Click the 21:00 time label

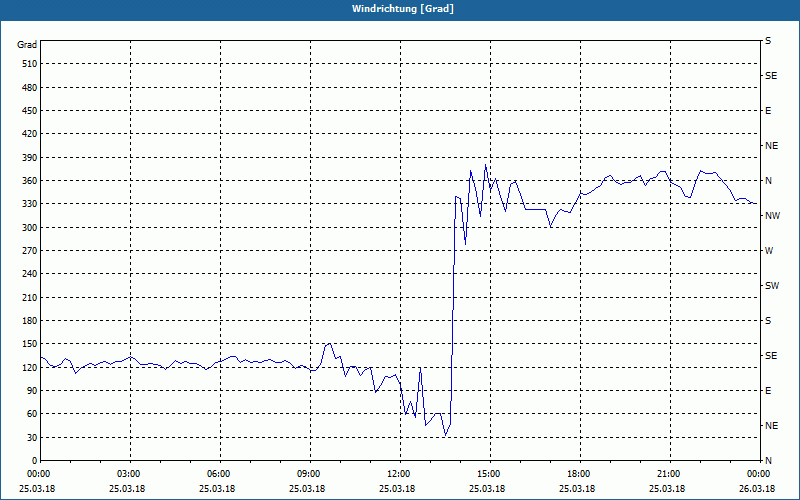(x=670, y=474)
